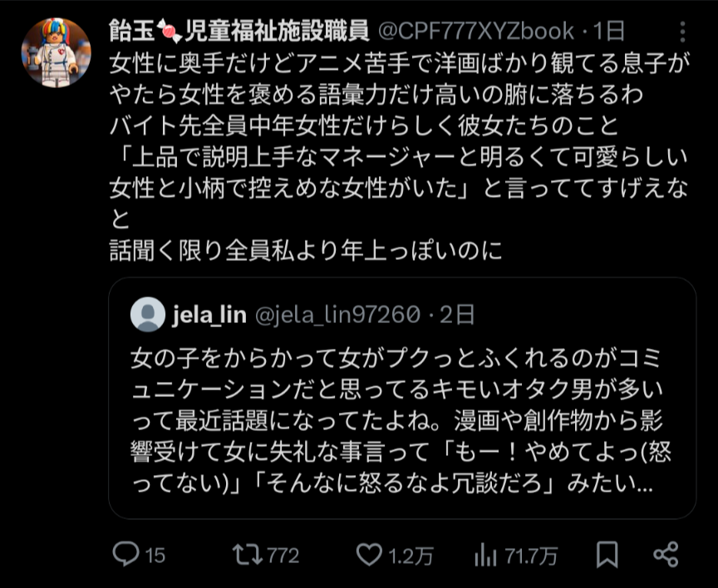
Task: Click the reply count 15
Action: click(x=155, y=555)
